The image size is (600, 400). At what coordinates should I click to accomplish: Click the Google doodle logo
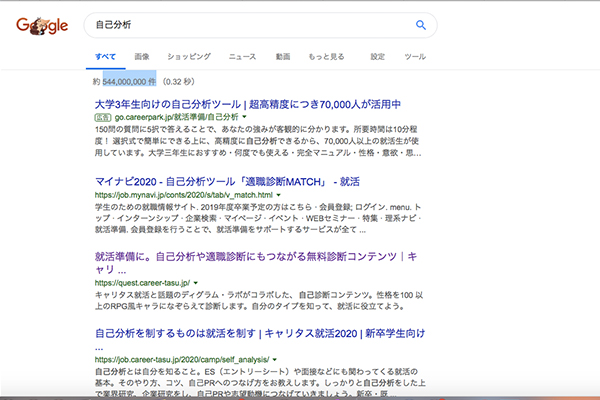(42, 26)
